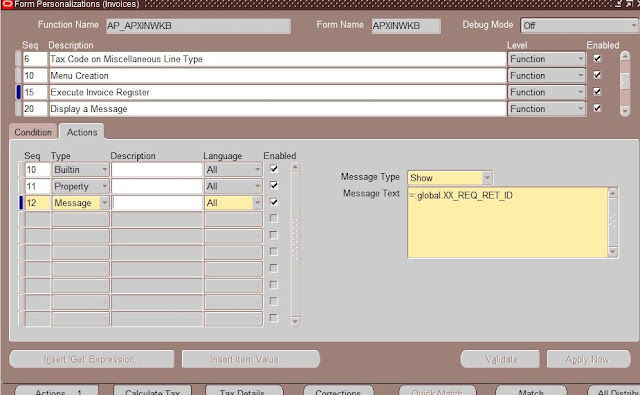The image size is (640, 395).
Task: Click the Quick Match button
Action: (437, 391)
